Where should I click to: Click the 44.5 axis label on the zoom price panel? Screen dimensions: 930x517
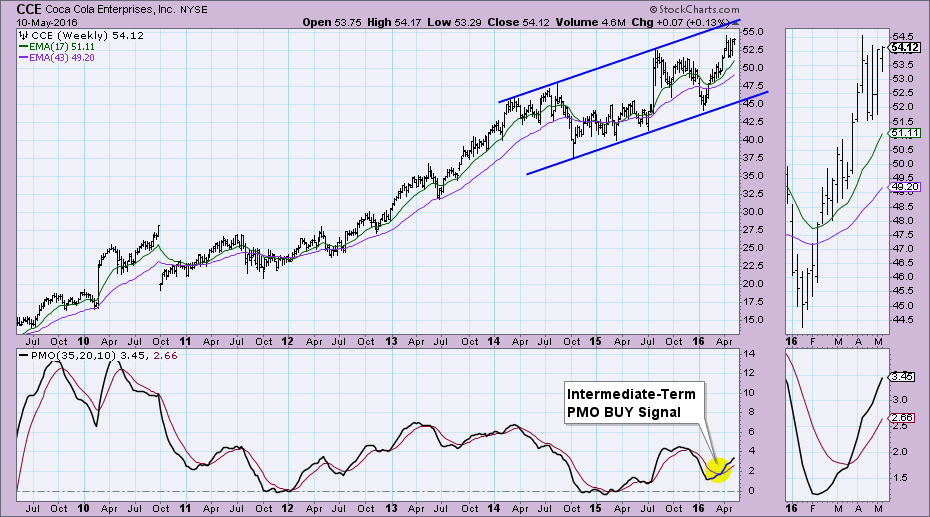(x=903, y=320)
